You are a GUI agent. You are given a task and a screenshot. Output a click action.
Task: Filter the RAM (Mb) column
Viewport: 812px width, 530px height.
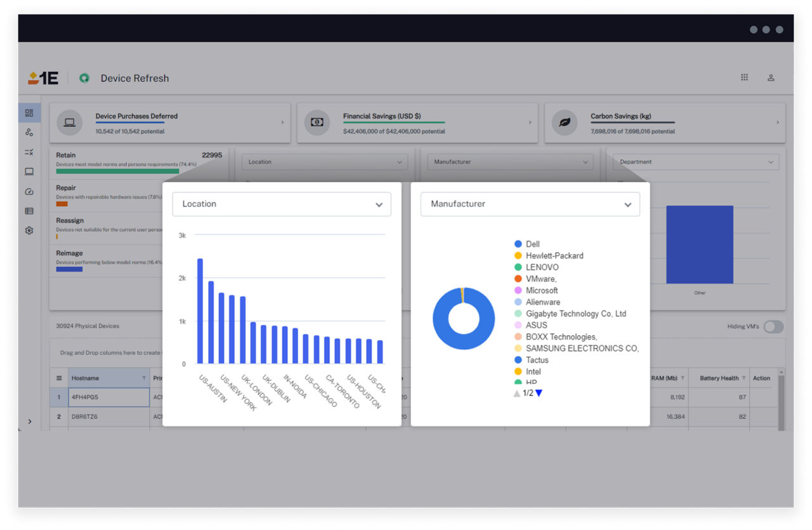(683, 378)
